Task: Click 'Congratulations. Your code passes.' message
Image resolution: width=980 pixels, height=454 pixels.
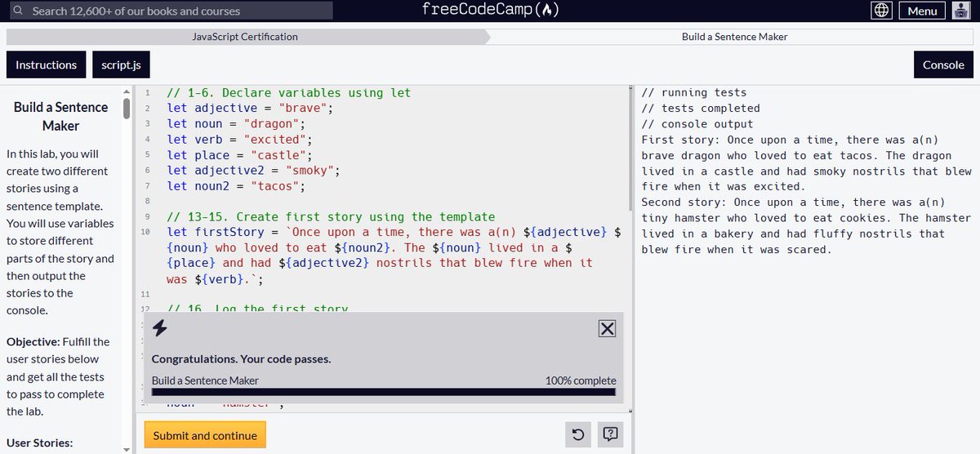Action: (242, 358)
